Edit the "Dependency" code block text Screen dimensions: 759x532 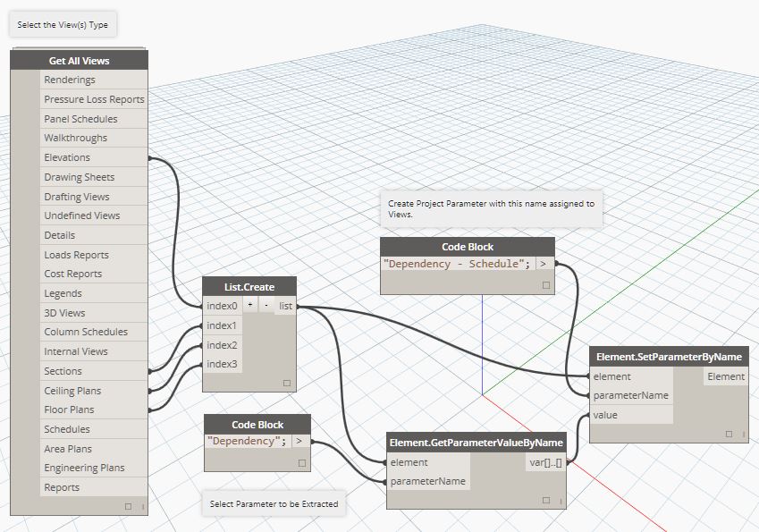point(248,441)
